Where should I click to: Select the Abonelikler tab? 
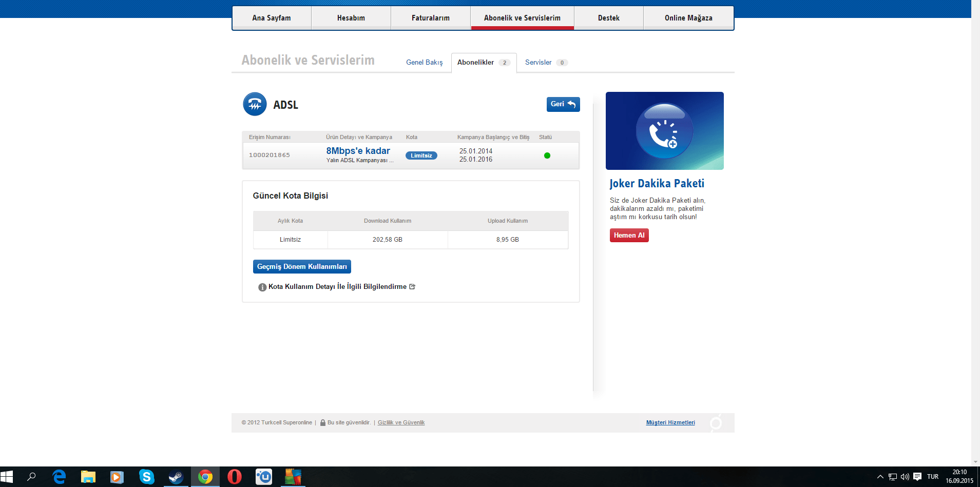(484, 63)
